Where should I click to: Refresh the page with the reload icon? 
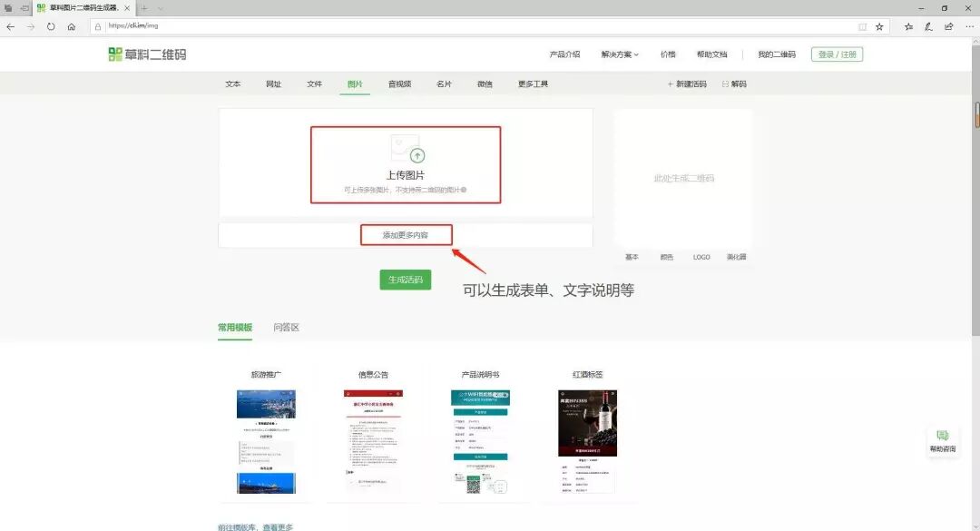(x=51, y=26)
